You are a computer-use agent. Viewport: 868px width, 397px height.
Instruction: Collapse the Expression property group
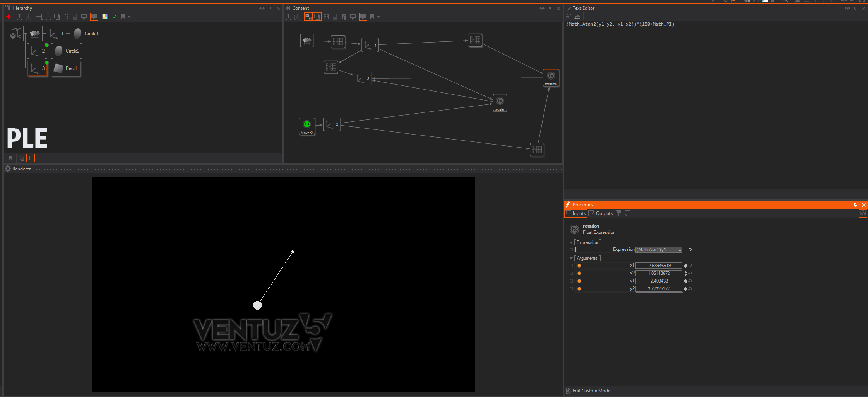coord(571,242)
